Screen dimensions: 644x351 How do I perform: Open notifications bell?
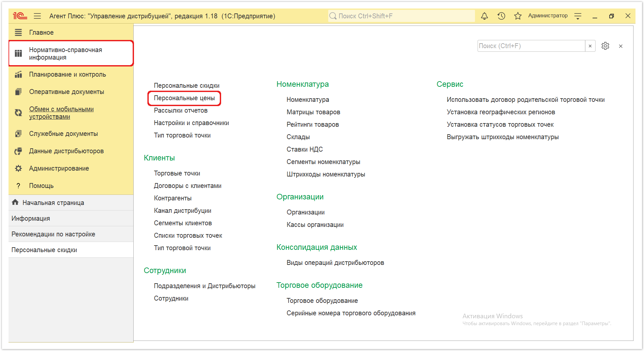[x=484, y=16]
